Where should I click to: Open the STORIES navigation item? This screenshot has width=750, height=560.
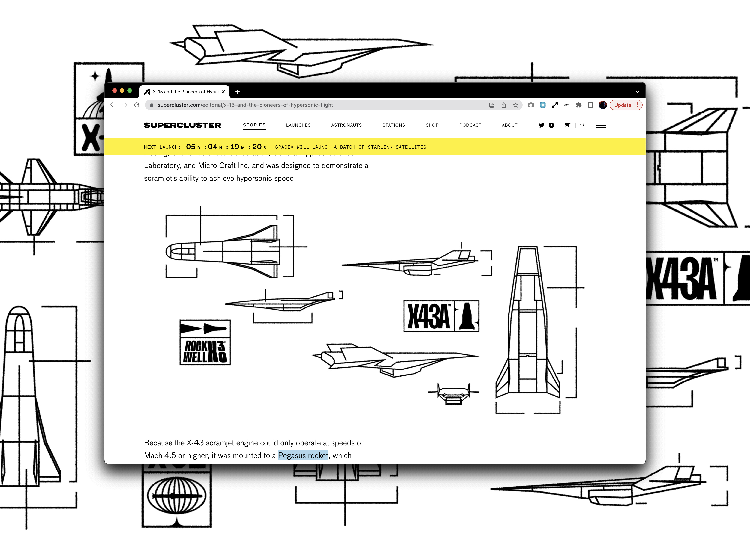pos(254,125)
